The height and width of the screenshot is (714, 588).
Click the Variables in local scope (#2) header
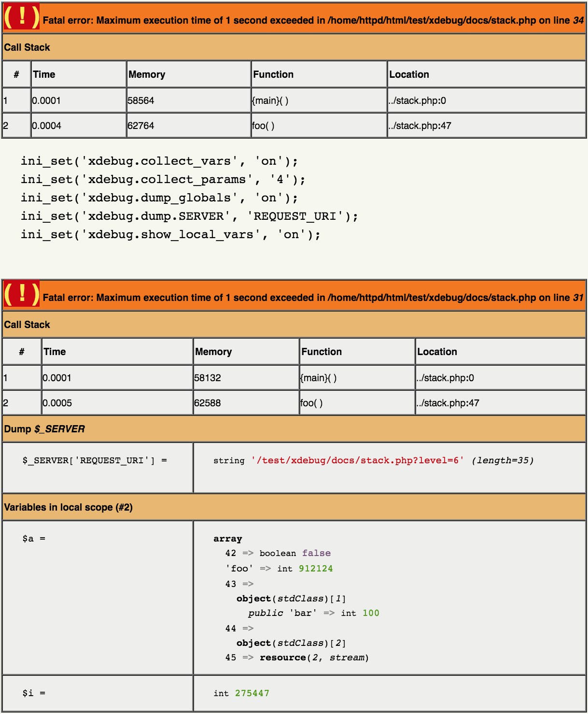coord(294,507)
